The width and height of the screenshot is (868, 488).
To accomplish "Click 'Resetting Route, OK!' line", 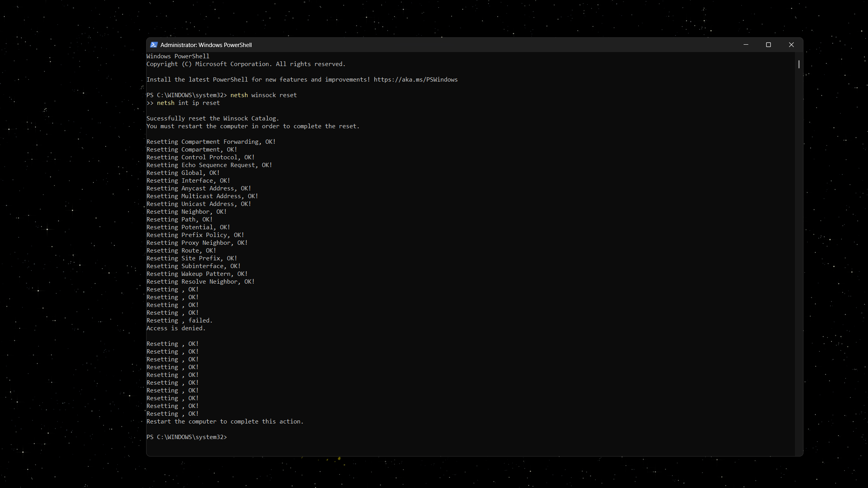I will tap(181, 251).
